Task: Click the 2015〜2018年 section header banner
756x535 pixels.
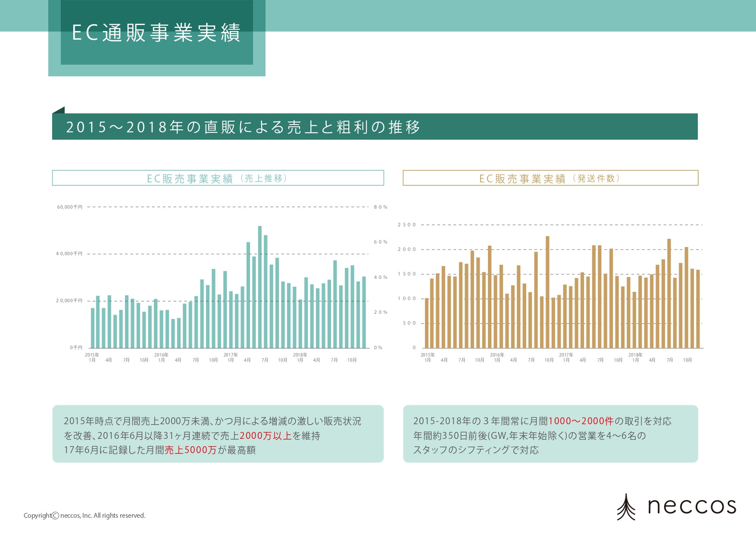Action: pyautogui.click(x=374, y=127)
